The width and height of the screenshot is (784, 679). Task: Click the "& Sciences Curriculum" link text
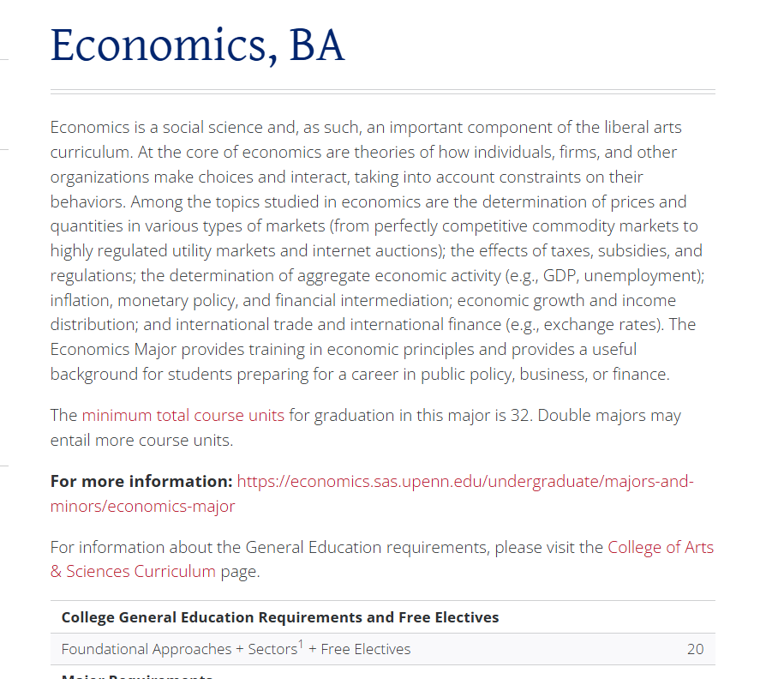(x=133, y=572)
